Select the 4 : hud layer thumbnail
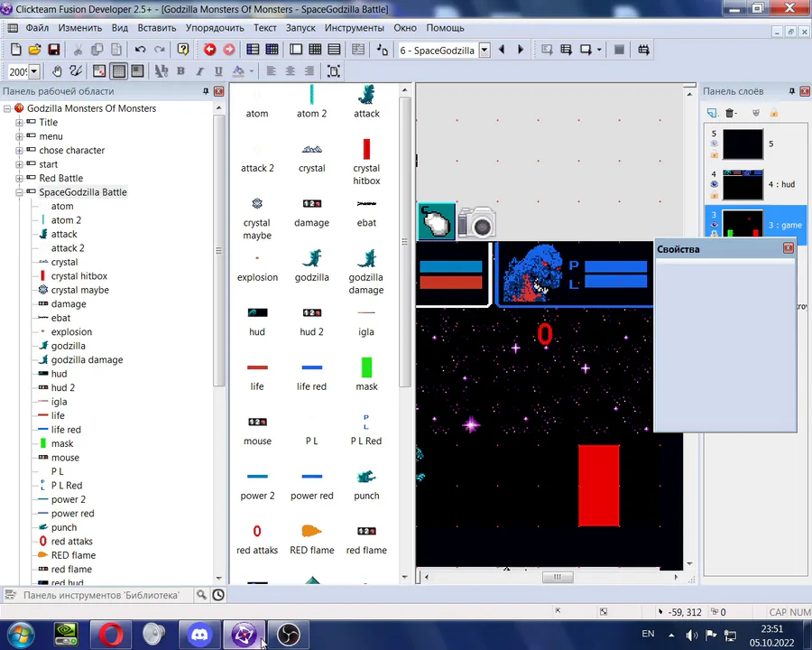Screen dimensions: 812x650 [x=743, y=184]
